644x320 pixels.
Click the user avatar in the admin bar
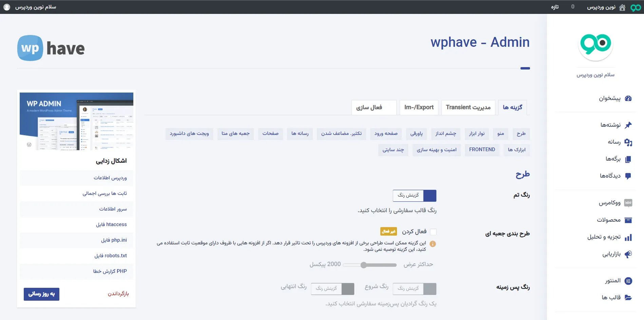(x=6, y=7)
